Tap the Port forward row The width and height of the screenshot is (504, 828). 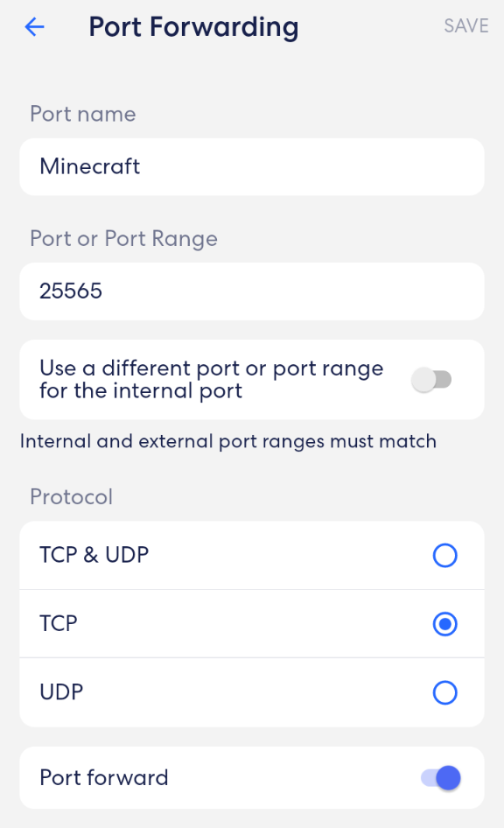(252, 777)
